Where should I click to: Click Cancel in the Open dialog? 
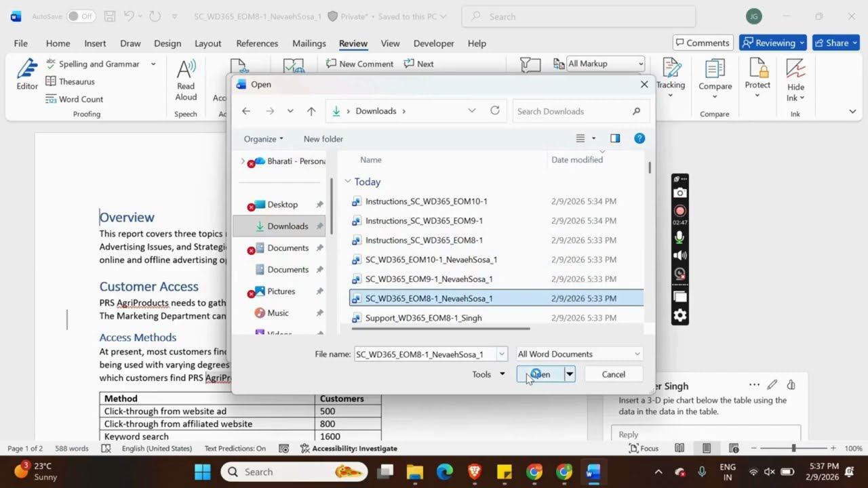(x=614, y=374)
